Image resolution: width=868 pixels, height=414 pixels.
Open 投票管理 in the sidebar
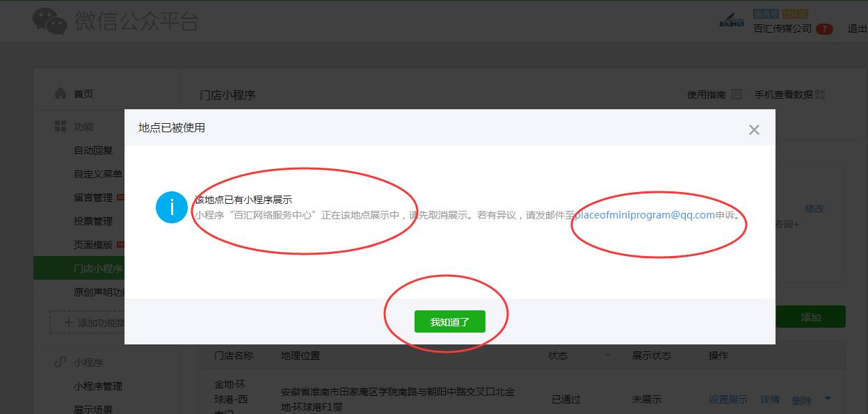pos(93,221)
